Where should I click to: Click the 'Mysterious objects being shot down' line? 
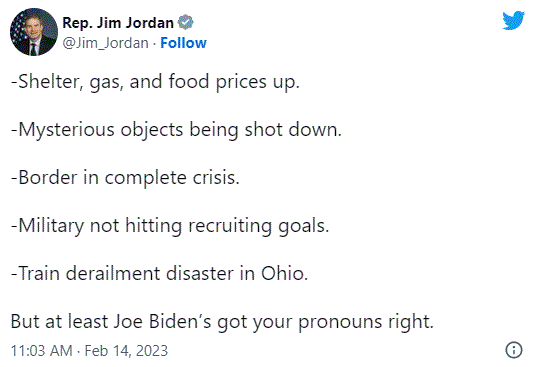(x=176, y=130)
